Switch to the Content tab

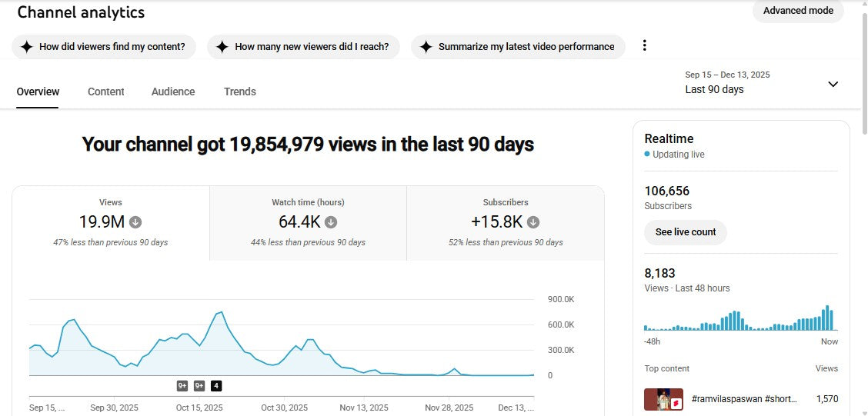click(x=105, y=92)
